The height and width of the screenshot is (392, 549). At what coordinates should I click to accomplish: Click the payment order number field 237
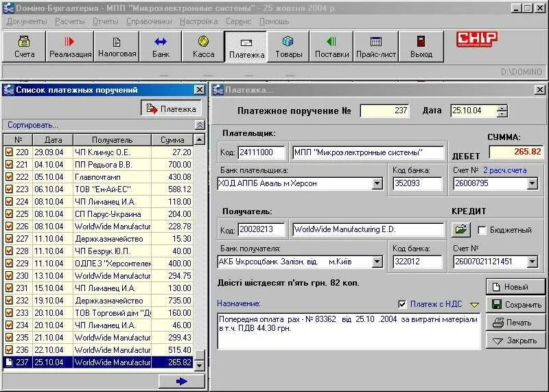click(x=385, y=111)
